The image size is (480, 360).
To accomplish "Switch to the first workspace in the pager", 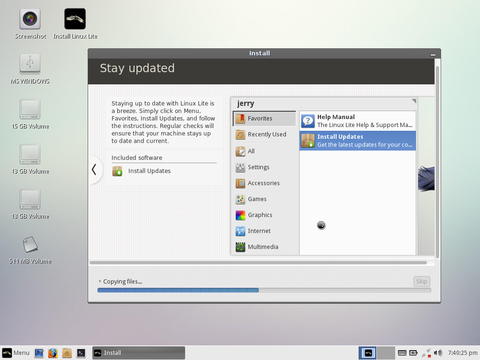I will [368, 353].
